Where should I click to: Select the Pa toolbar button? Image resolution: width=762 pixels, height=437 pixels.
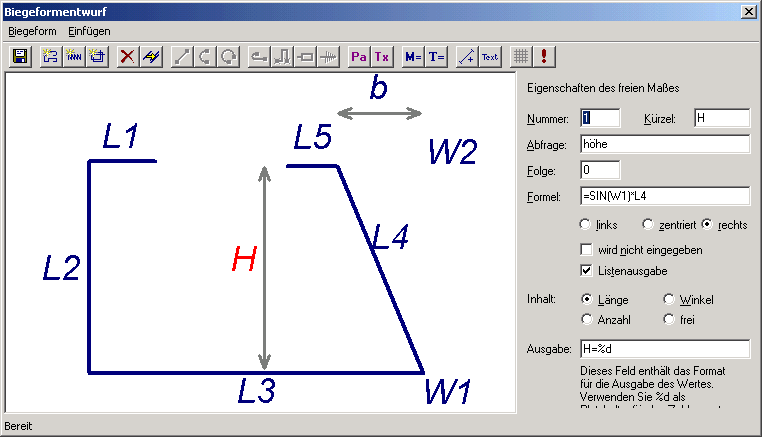coord(359,57)
